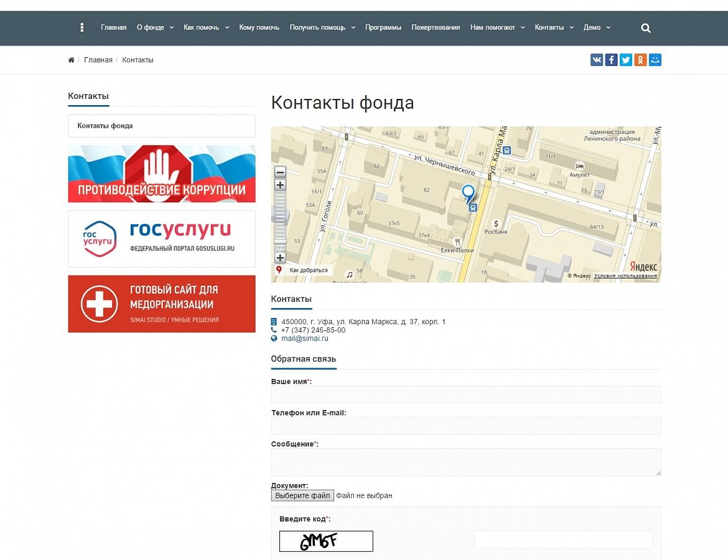Share via Odnoklassniki icon
This screenshot has width=728, height=560.
point(640,60)
